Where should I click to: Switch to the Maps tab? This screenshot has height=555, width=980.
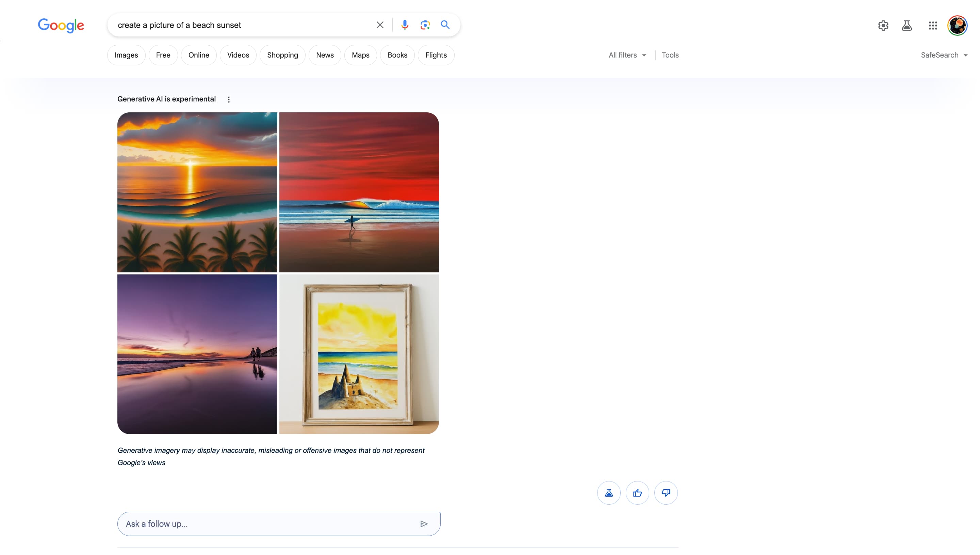[x=360, y=55]
